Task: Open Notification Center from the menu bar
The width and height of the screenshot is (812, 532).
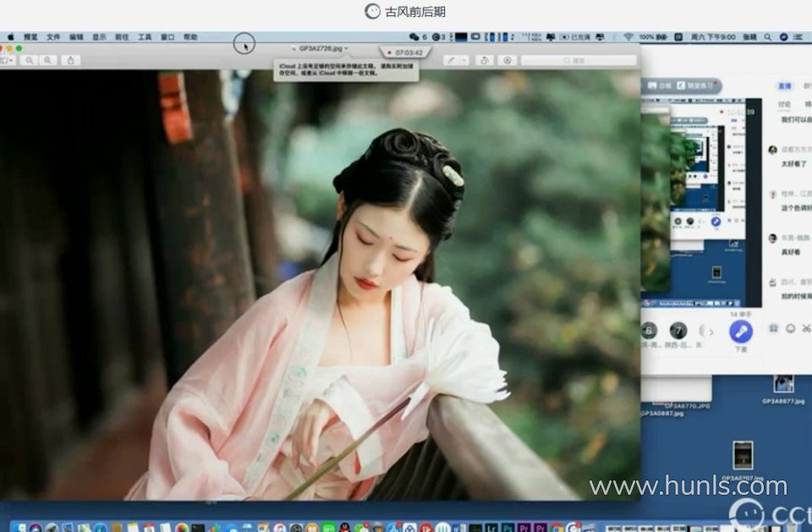Action: click(798, 36)
